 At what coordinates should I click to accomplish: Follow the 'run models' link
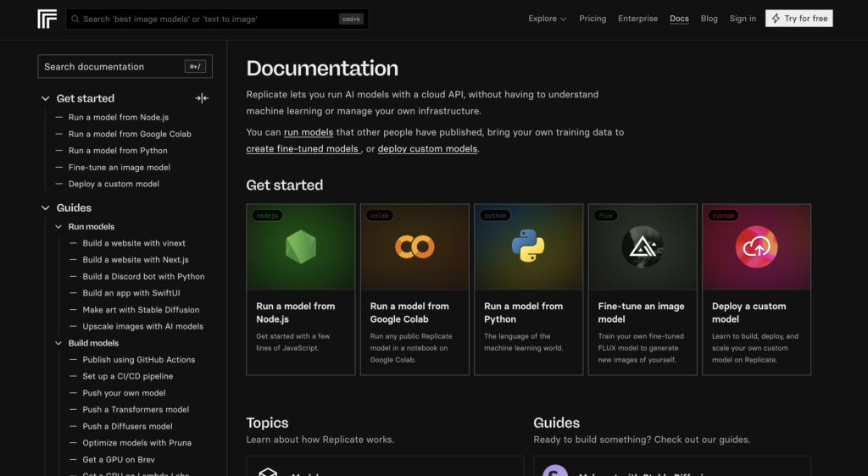[309, 132]
